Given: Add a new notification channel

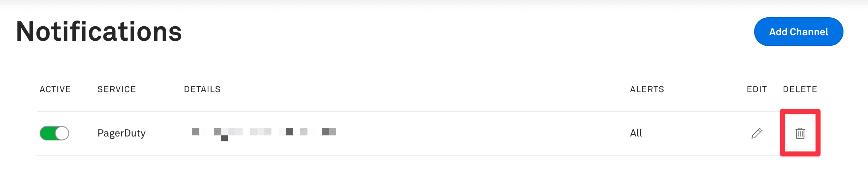Looking at the screenshot, I should (x=798, y=32).
